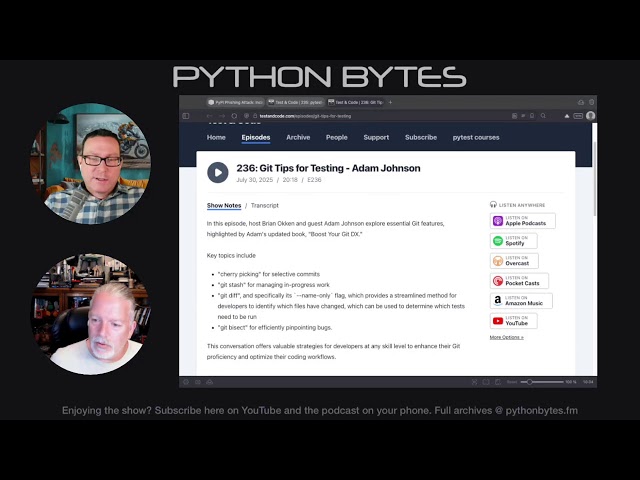This screenshot has width=640, height=480.
Task: Open the pytest courses nav item
Action: tap(476, 138)
